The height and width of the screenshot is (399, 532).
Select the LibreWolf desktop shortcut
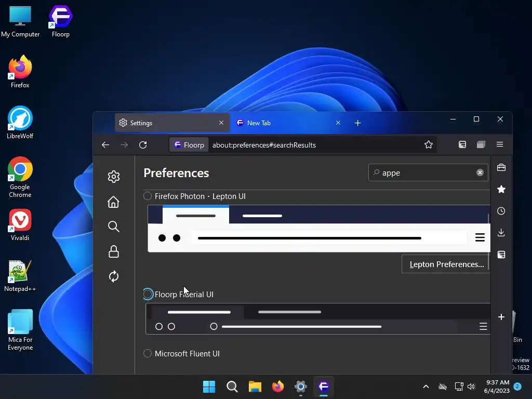click(20, 123)
